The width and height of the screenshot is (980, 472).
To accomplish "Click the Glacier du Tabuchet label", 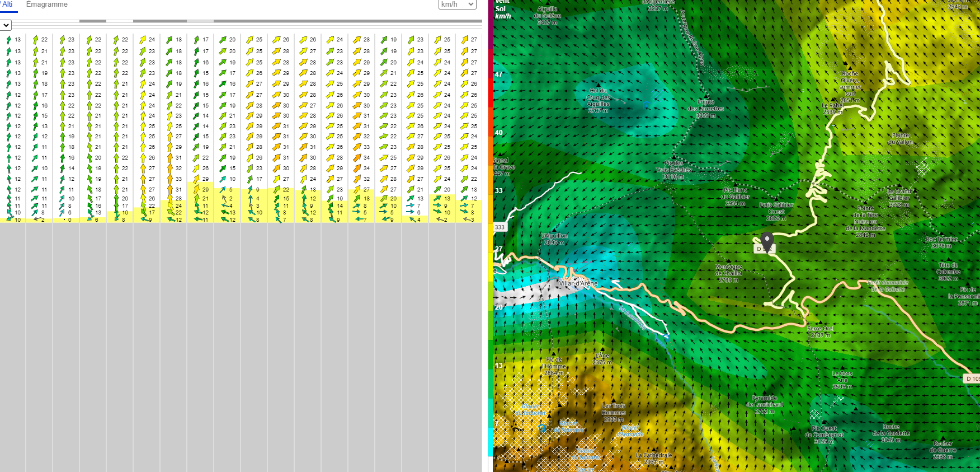I will (530, 409).
